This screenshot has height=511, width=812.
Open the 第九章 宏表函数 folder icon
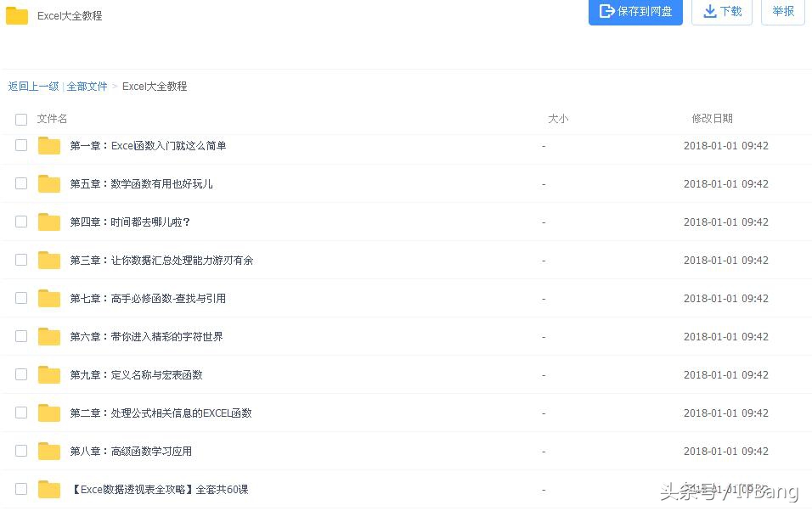pyautogui.click(x=48, y=374)
